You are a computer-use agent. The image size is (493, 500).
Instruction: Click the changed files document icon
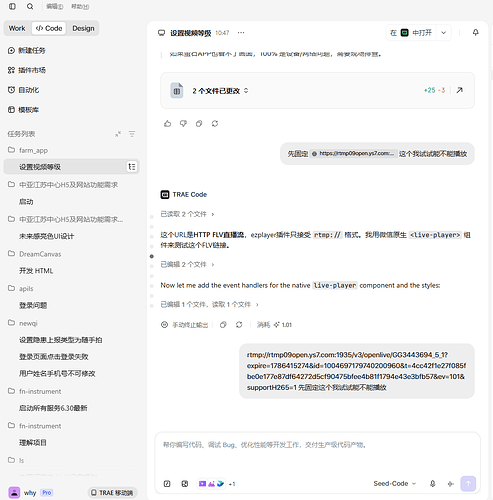[x=177, y=91]
